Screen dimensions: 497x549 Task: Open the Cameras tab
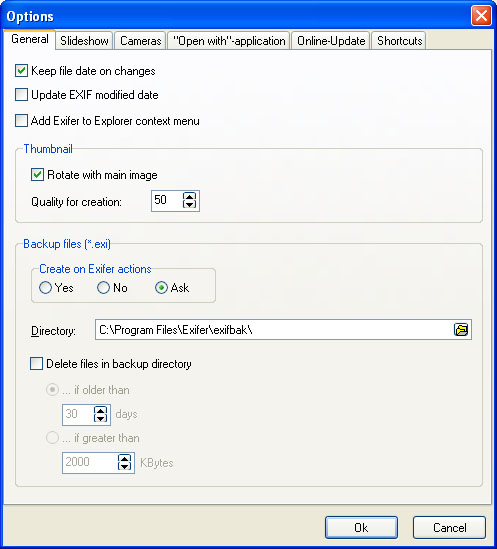pos(140,41)
